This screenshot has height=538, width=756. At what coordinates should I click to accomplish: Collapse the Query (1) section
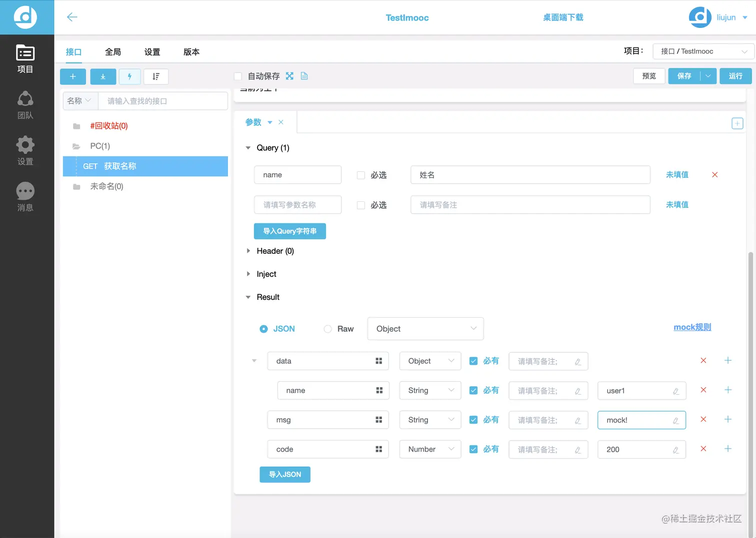coord(248,148)
